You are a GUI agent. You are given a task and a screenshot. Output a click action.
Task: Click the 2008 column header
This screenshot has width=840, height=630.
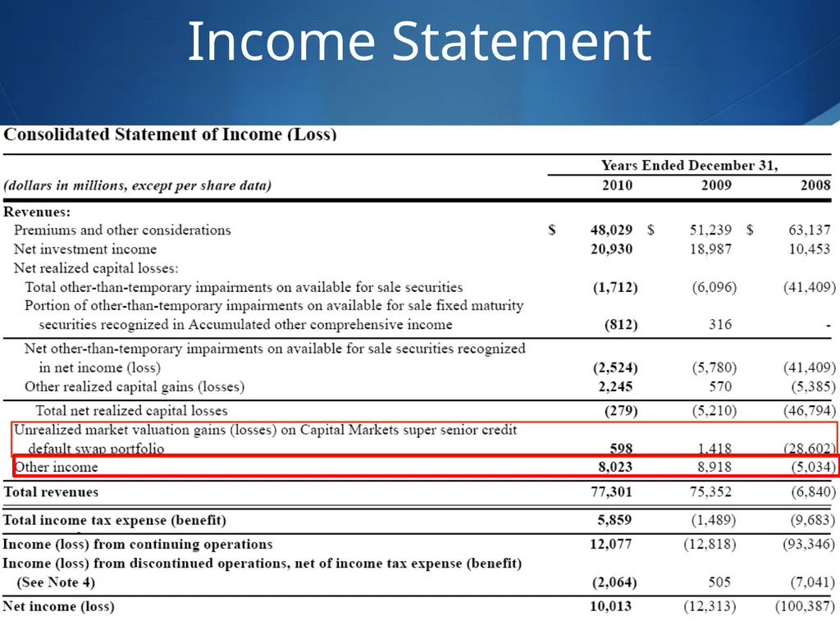pos(815,185)
